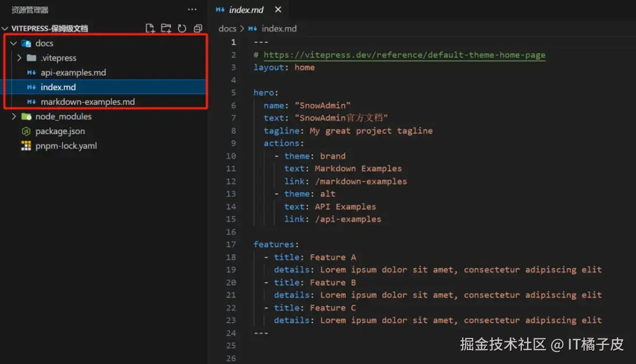
Task: Click the pnpm-lock.yaml file icon
Action: (x=26, y=145)
